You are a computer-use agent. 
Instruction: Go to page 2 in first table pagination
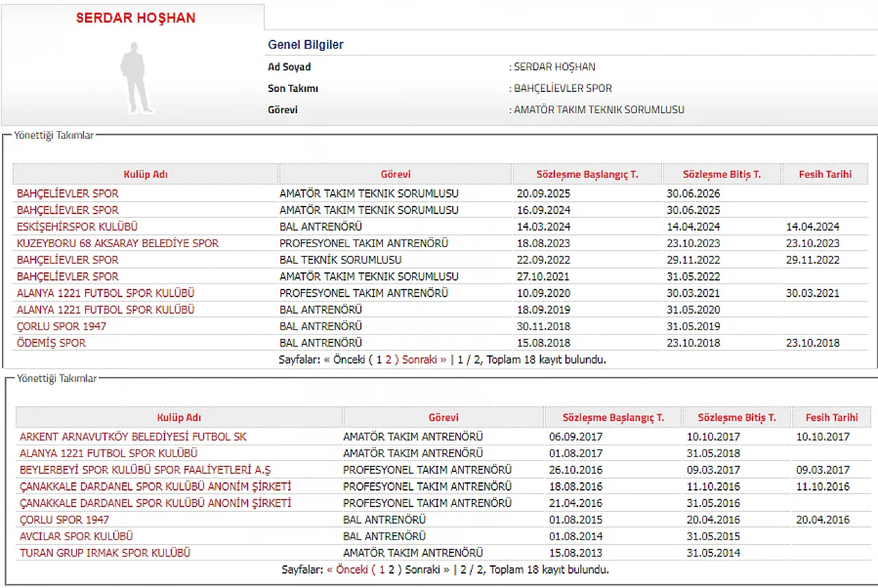click(x=388, y=359)
